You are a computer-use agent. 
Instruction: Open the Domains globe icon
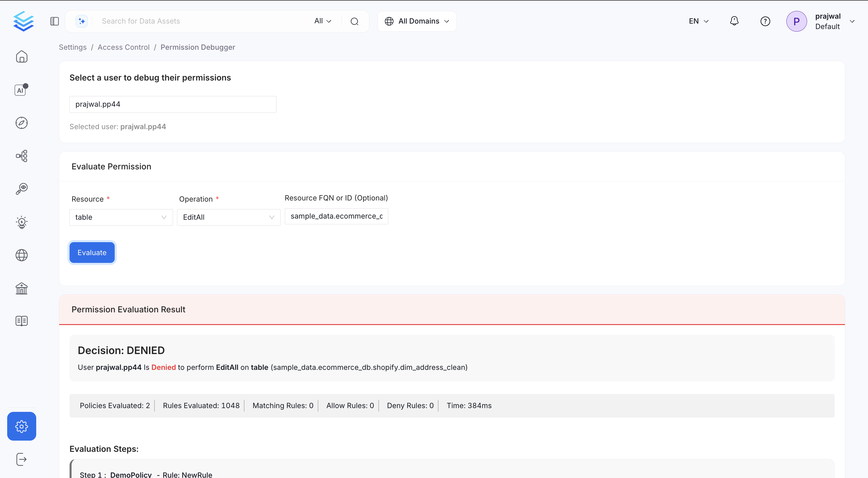tap(22, 255)
